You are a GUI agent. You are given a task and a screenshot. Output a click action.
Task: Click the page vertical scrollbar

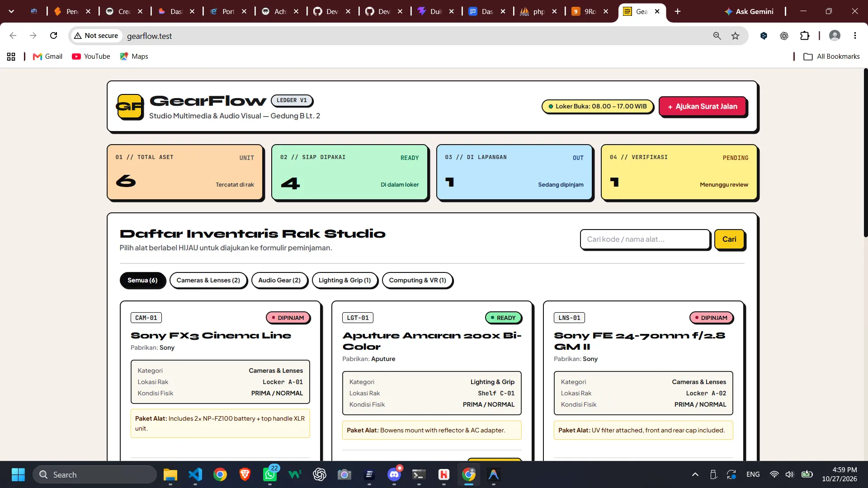(x=865, y=154)
